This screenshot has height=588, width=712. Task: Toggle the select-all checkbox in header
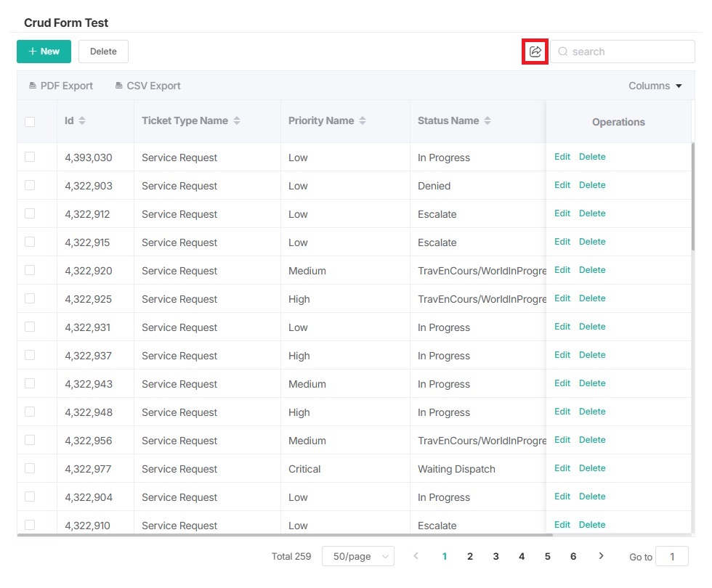point(30,121)
